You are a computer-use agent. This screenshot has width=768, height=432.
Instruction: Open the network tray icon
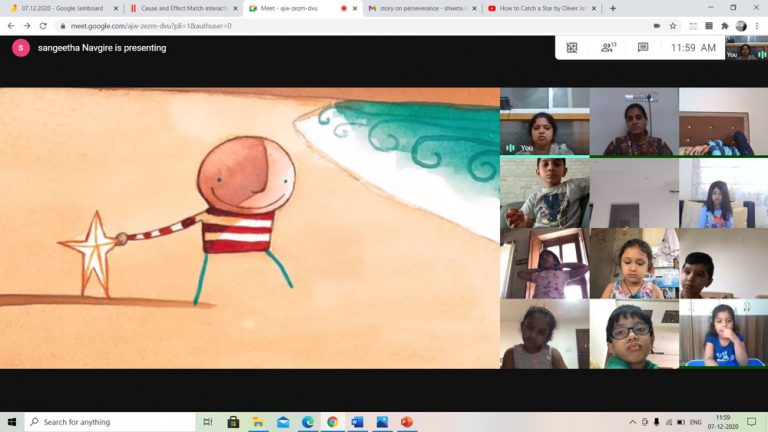(x=669, y=422)
